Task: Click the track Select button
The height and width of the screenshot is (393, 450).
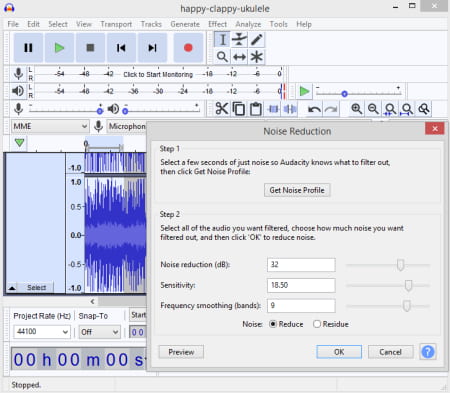Action: [36, 288]
